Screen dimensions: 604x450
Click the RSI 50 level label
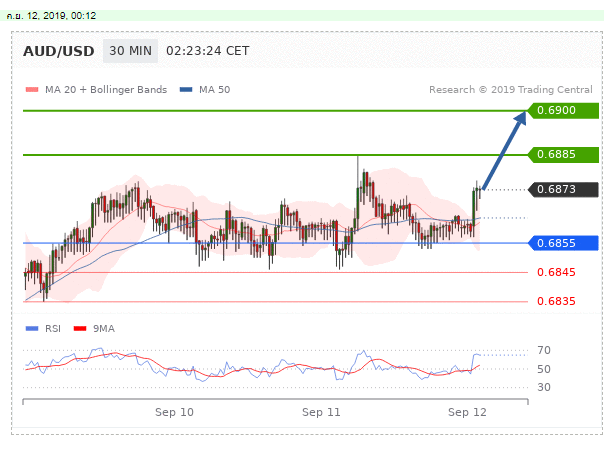pos(544,369)
